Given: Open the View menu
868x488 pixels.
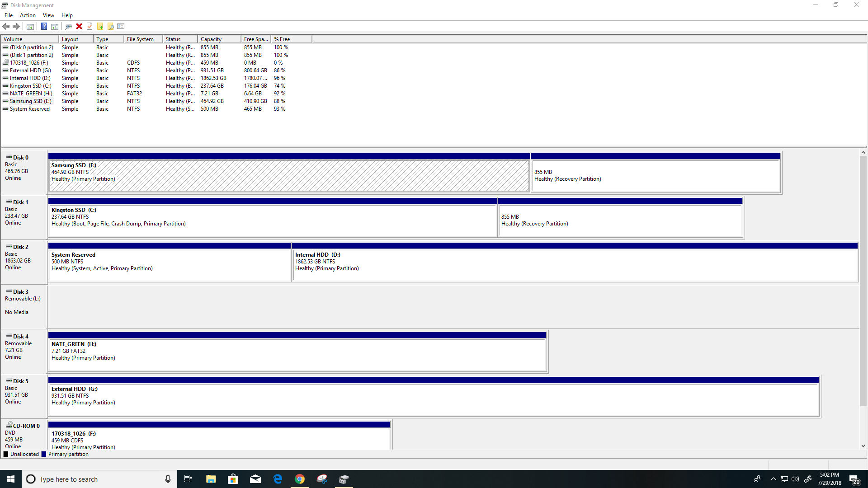Looking at the screenshot, I should tap(48, 15).
